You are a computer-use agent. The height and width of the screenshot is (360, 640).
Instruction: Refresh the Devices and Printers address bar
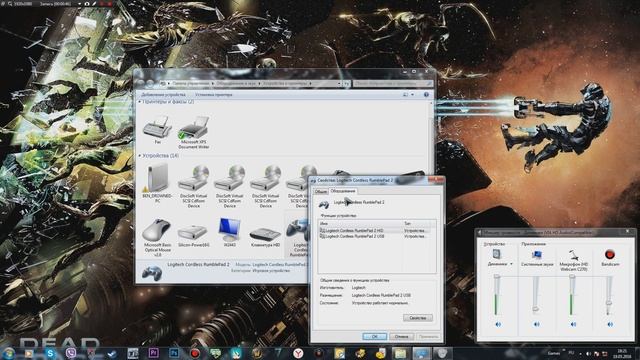tap(346, 83)
